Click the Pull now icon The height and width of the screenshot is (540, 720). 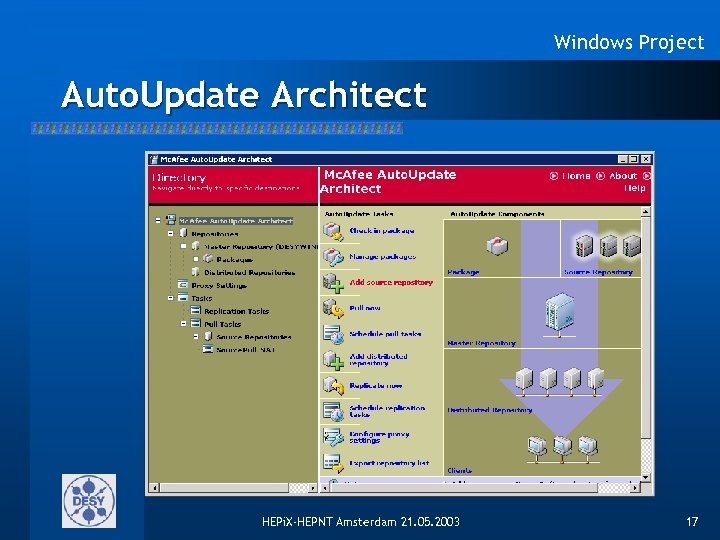click(333, 309)
